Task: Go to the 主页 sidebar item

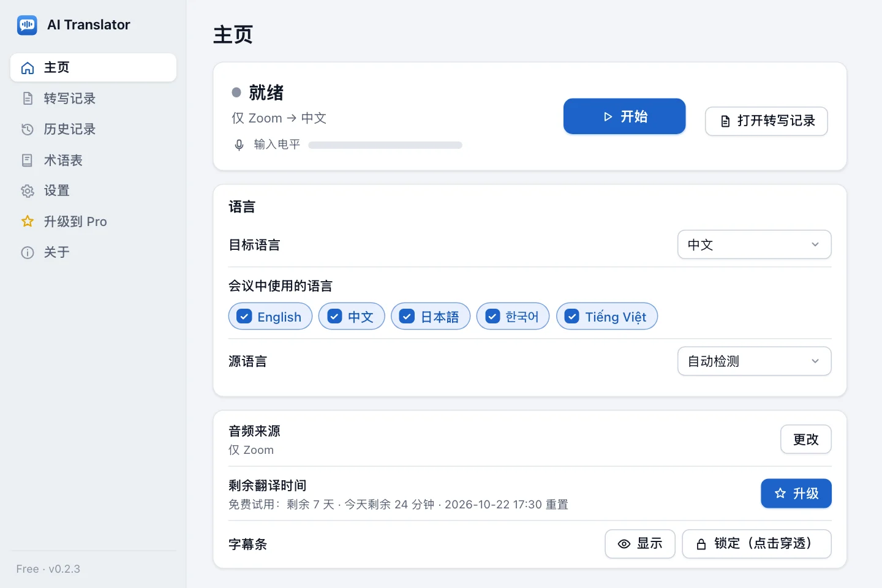Action: click(x=93, y=67)
